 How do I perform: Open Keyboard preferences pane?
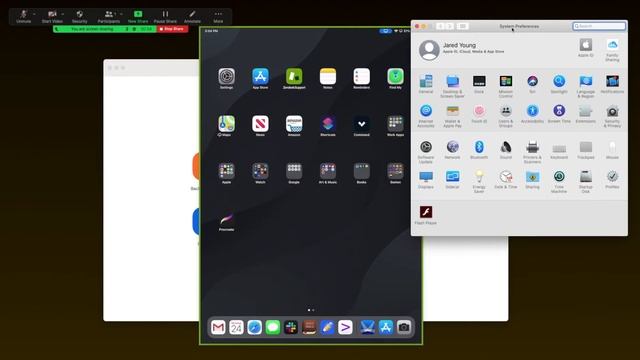(x=559, y=149)
